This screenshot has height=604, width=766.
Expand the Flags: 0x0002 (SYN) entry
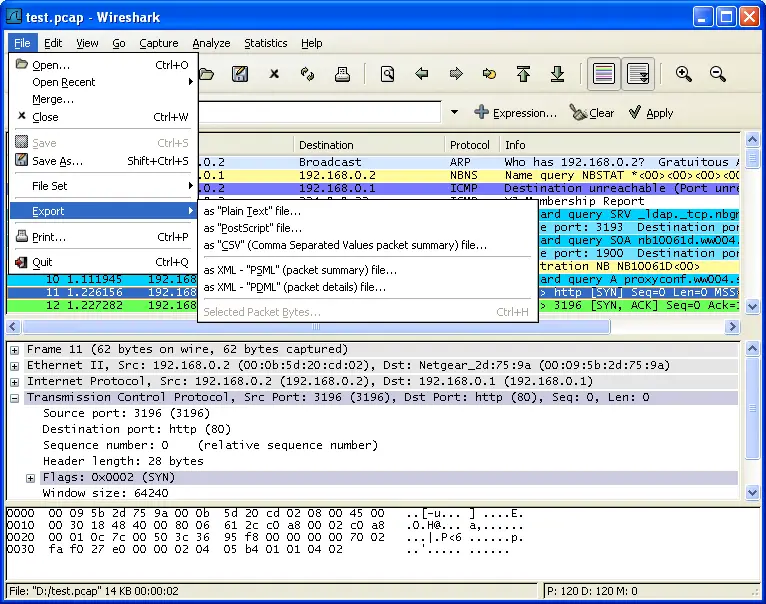coord(31,478)
